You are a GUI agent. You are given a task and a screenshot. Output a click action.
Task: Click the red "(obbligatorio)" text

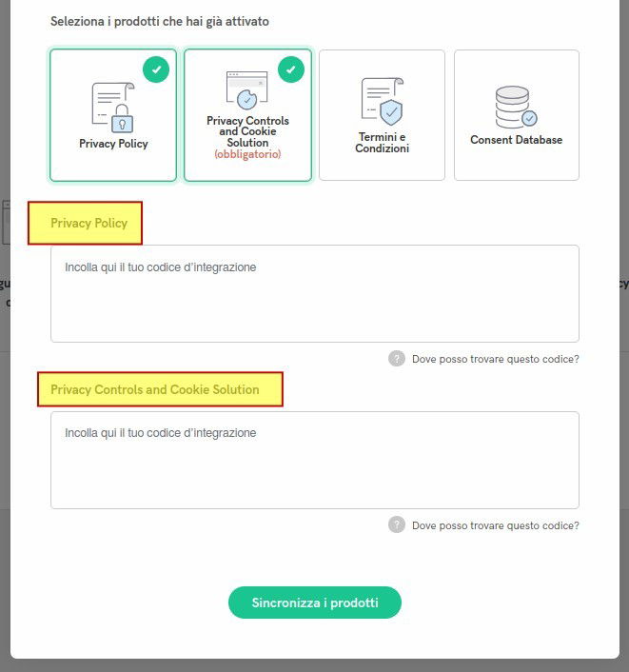pos(247,154)
